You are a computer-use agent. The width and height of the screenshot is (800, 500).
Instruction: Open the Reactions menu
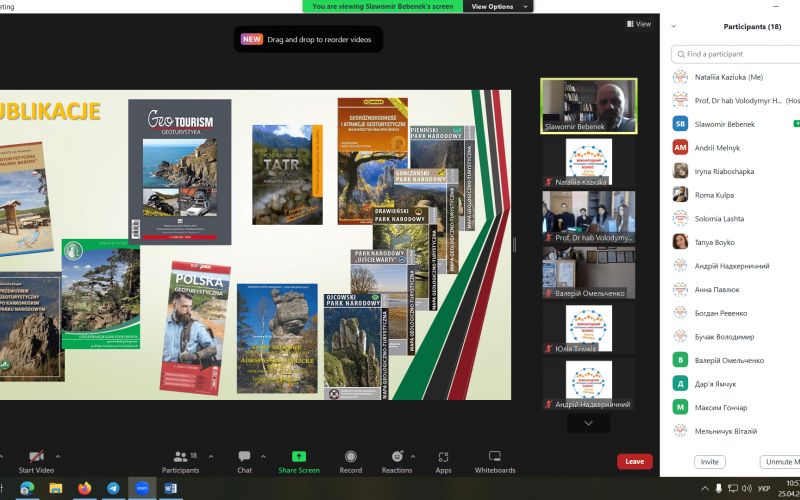pyautogui.click(x=397, y=461)
